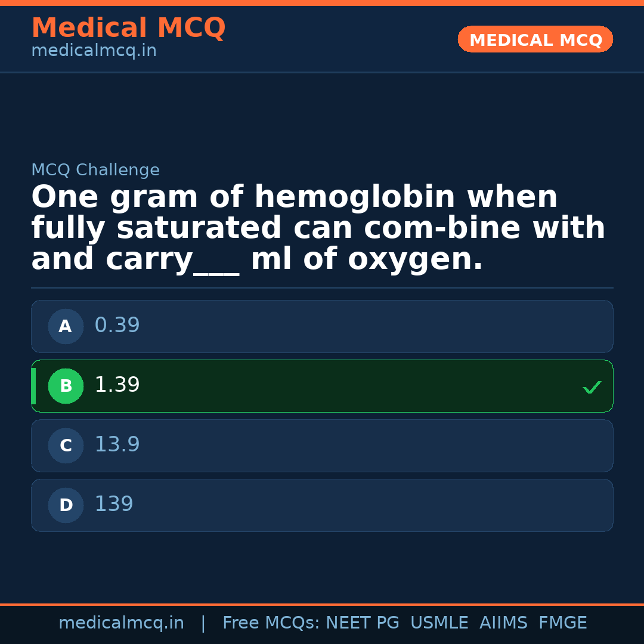Choose the answer value 0.39

tap(117, 326)
